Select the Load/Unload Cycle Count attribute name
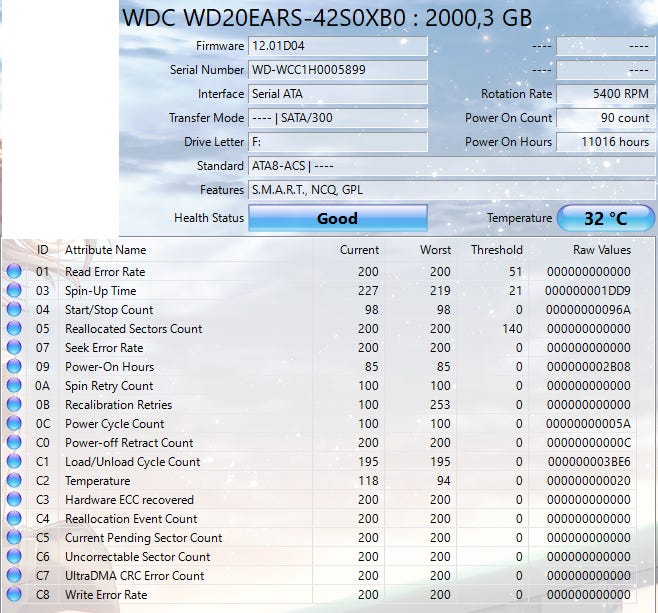Viewport: 658px width, 613px height. (x=132, y=462)
